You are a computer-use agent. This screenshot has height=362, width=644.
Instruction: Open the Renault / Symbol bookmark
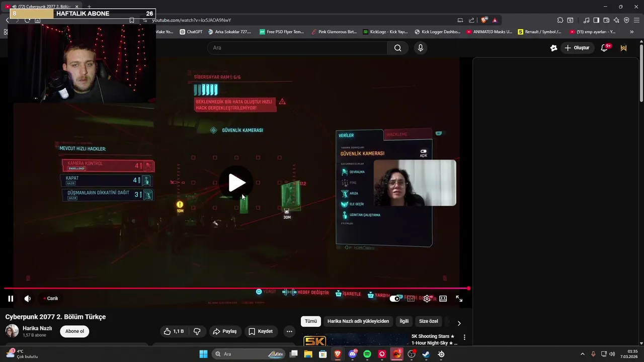(539, 32)
